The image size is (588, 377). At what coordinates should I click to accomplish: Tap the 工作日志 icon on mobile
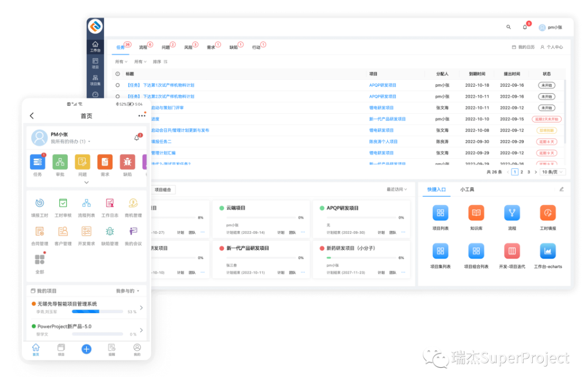point(109,203)
